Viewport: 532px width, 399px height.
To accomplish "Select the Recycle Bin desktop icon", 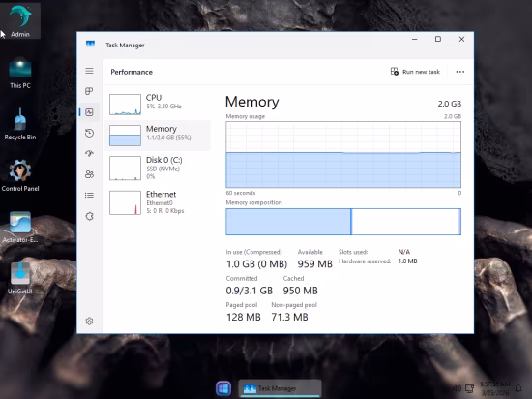I will [20, 124].
